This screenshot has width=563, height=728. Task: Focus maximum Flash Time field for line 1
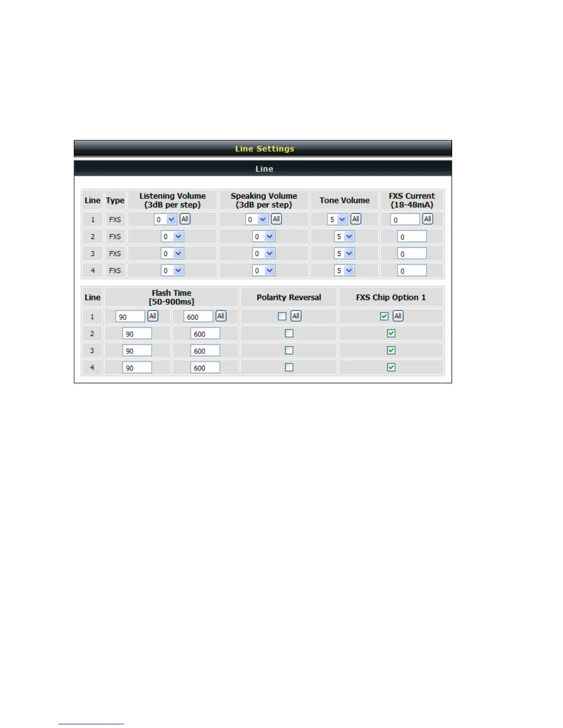coord(198,317)
